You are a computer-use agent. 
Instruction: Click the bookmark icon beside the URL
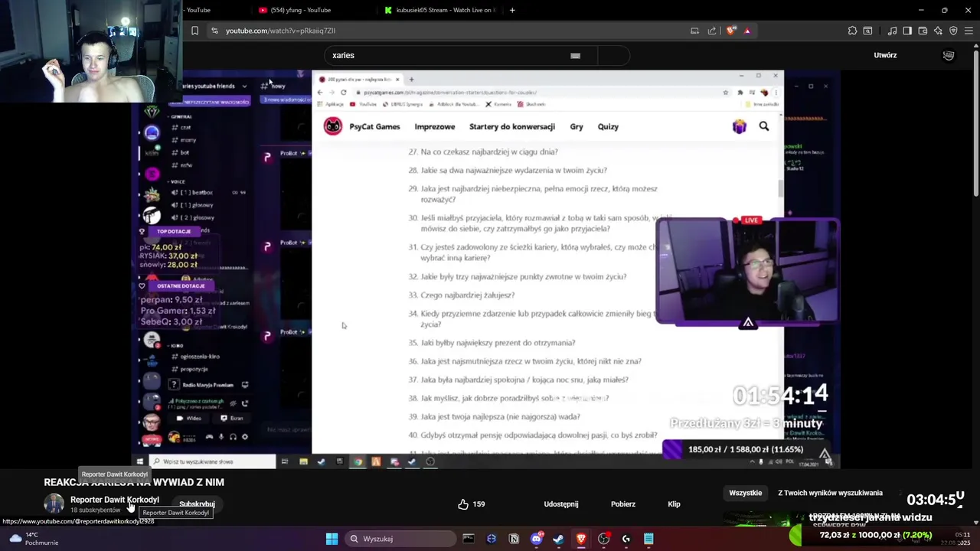click(x=194, y=31)
